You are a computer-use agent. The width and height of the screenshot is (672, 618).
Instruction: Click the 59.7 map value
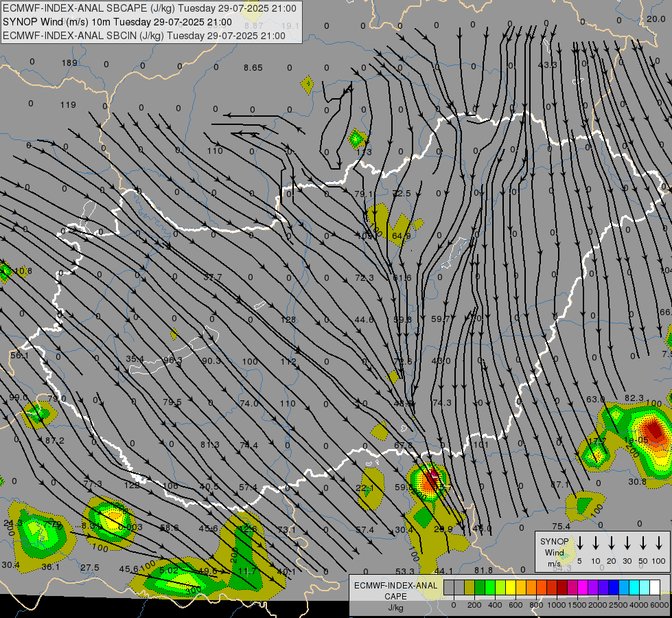click(x=441, y=319)
